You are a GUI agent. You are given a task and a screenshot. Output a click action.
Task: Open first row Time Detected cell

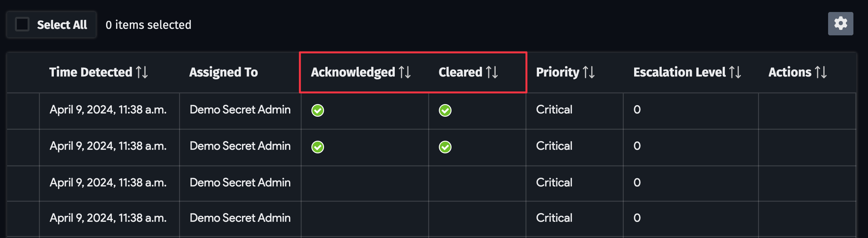(x=109, y=111)
